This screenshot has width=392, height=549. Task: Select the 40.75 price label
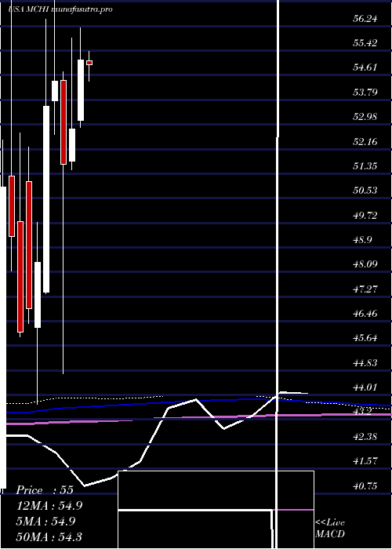tap(365, 486)
